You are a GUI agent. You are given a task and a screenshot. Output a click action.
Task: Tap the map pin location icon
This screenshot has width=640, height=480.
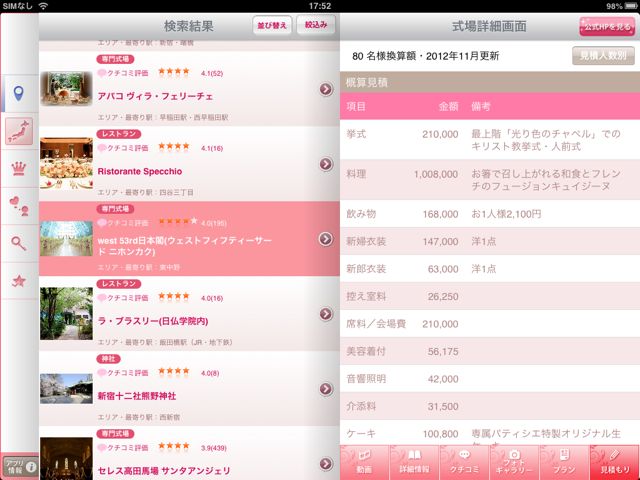click(x=18, y=93)
